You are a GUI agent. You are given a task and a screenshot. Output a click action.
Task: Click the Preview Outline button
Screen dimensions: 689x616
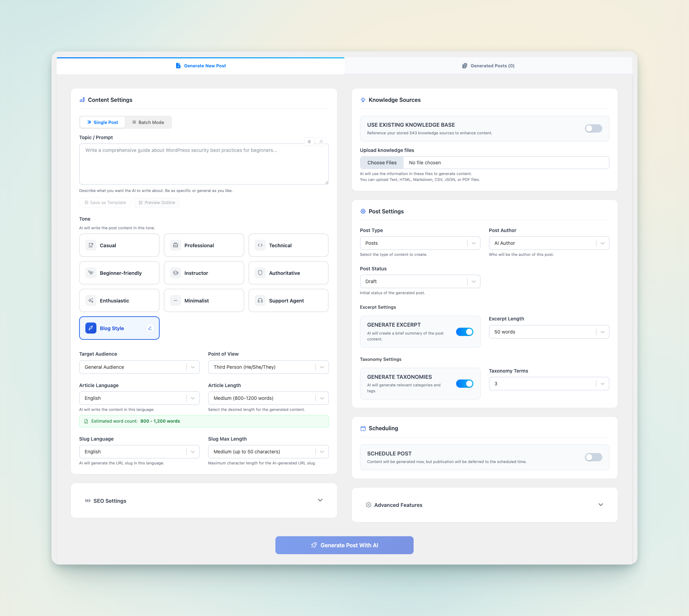tap(157, 202)
